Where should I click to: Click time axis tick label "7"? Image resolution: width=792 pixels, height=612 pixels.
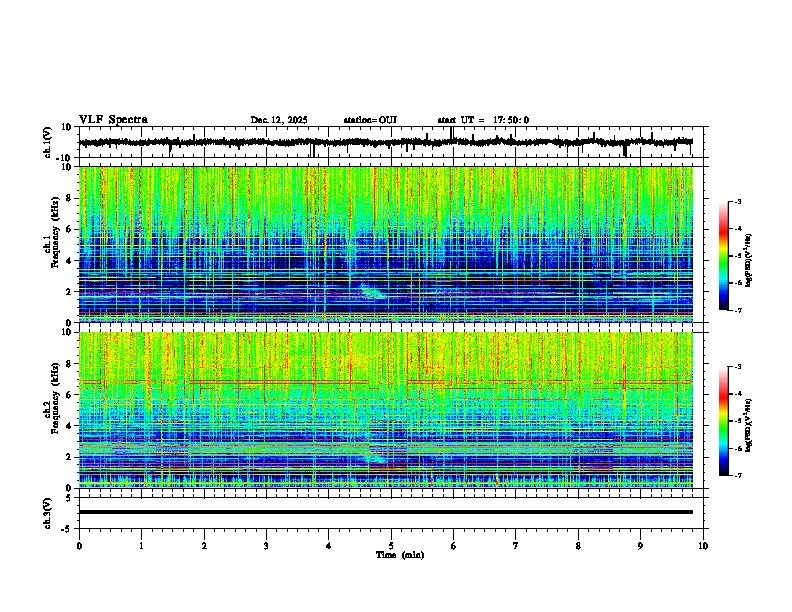[516, 546]
